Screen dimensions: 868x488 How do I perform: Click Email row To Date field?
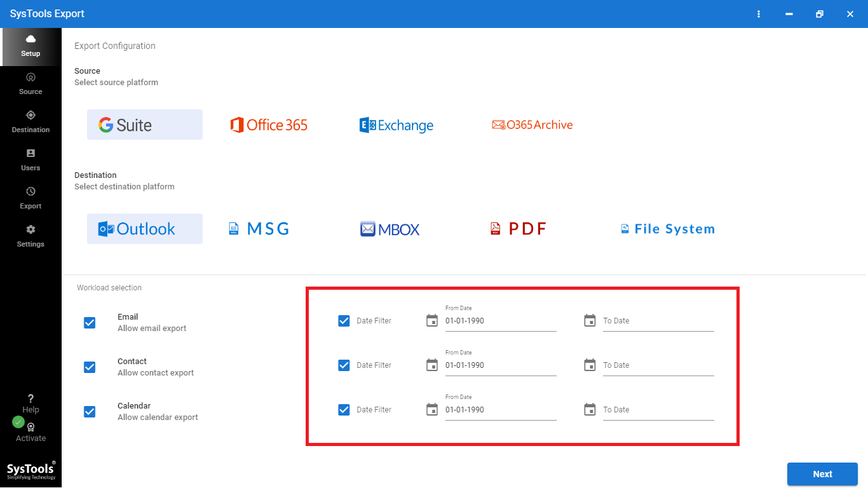[658, 321]
